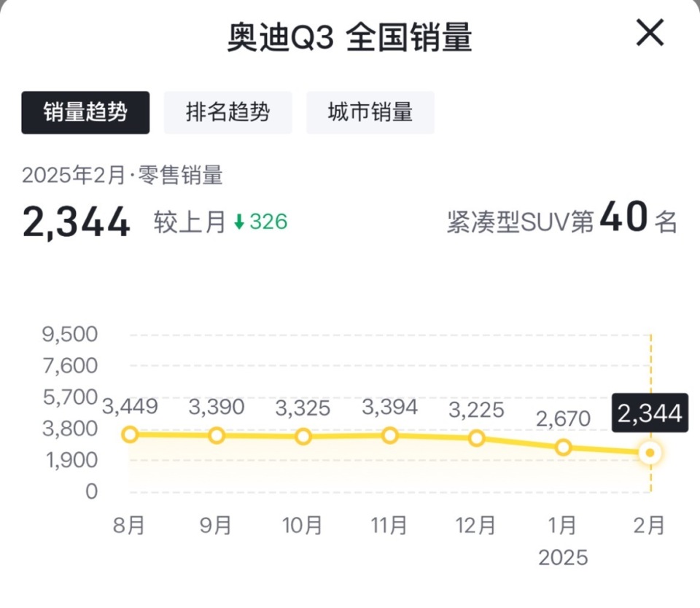Click the 较上月 comparison label

point(186,220)
